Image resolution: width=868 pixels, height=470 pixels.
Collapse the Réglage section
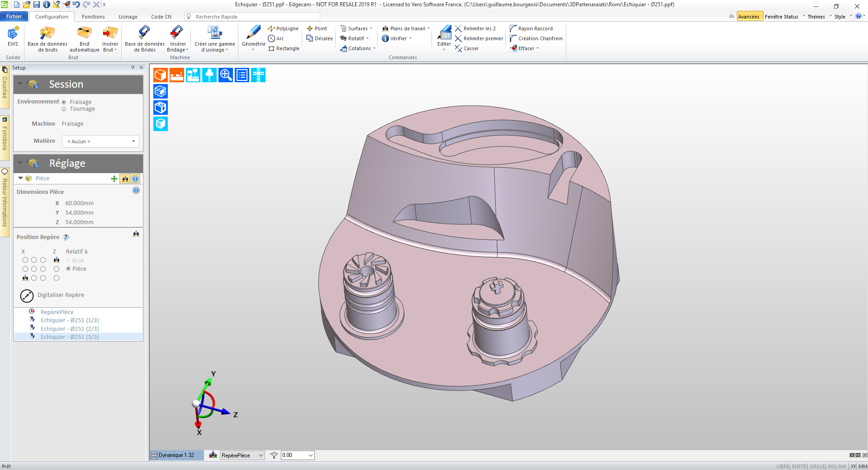click(20, 163)
